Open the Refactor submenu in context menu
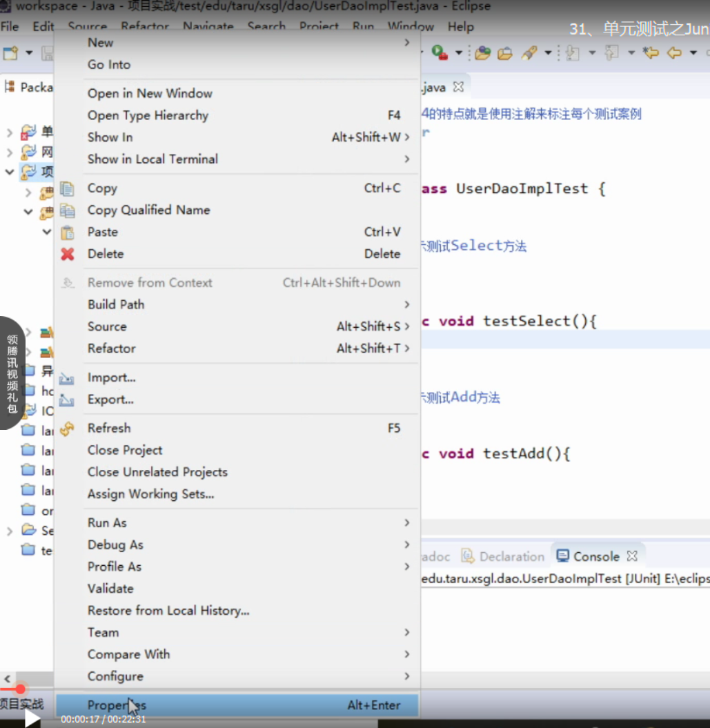Image resolution: width=710 pixels, height=728 pixels. (237, 348)
